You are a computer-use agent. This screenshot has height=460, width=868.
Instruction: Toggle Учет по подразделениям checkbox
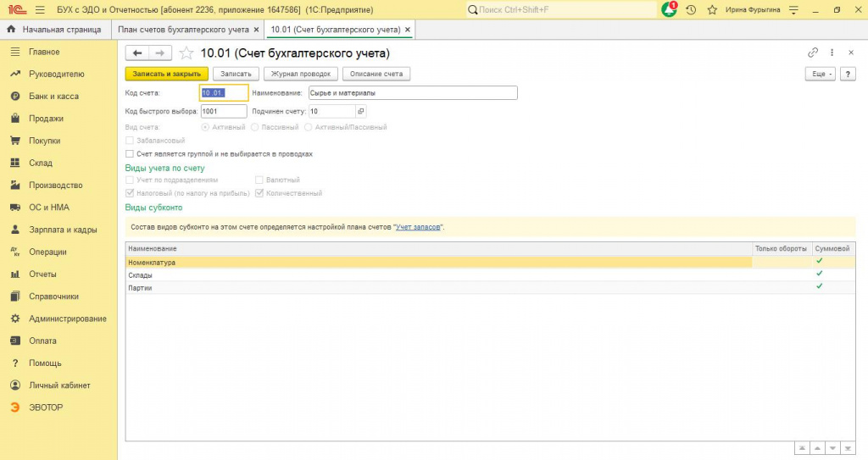click(x=130, y=180)
